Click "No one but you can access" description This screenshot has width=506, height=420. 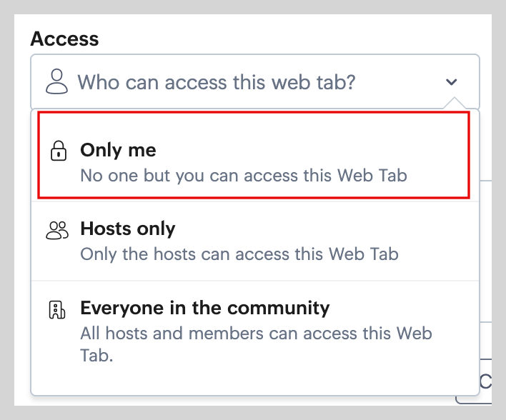(243, 175)
